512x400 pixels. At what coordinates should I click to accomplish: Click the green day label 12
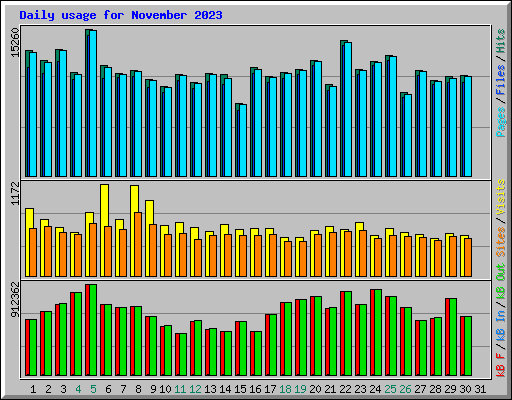coord(195,389)
